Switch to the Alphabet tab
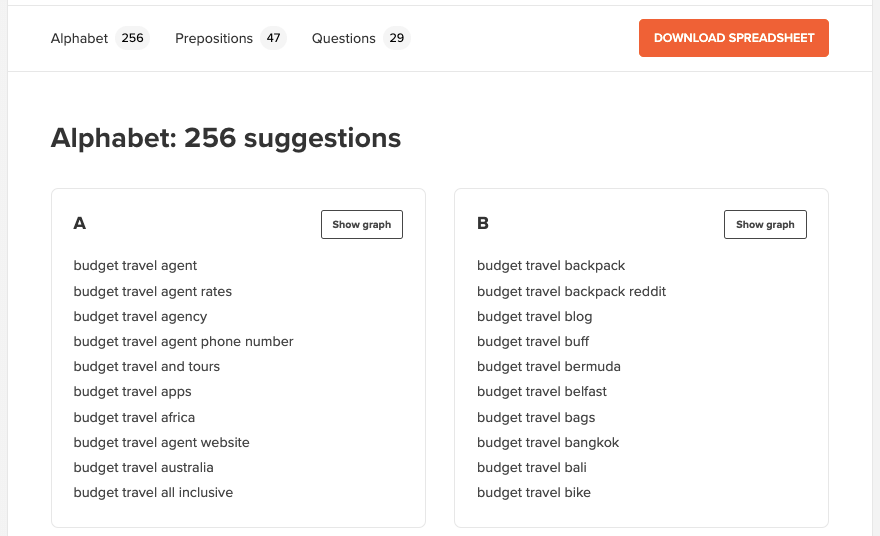This screenshot has height=536, width=880. 100,38
